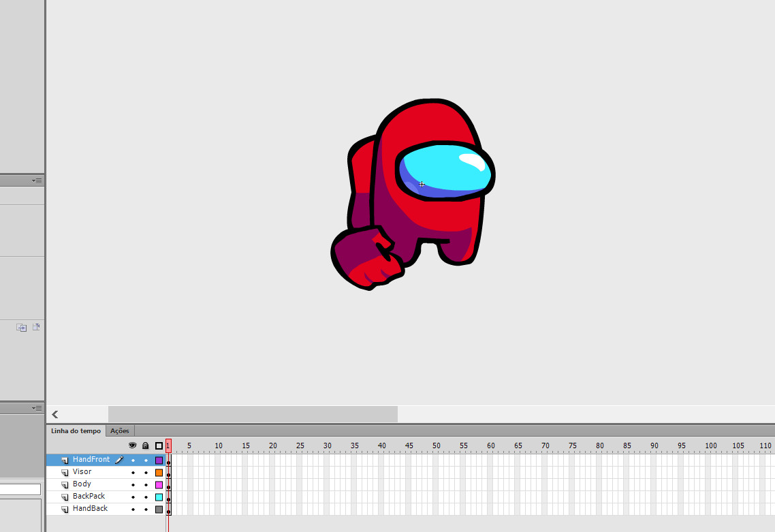The image size is (775, 532).
Task: Click the outline square icon in timeline header
Action: pyautogui.click(x=157, y=445)
